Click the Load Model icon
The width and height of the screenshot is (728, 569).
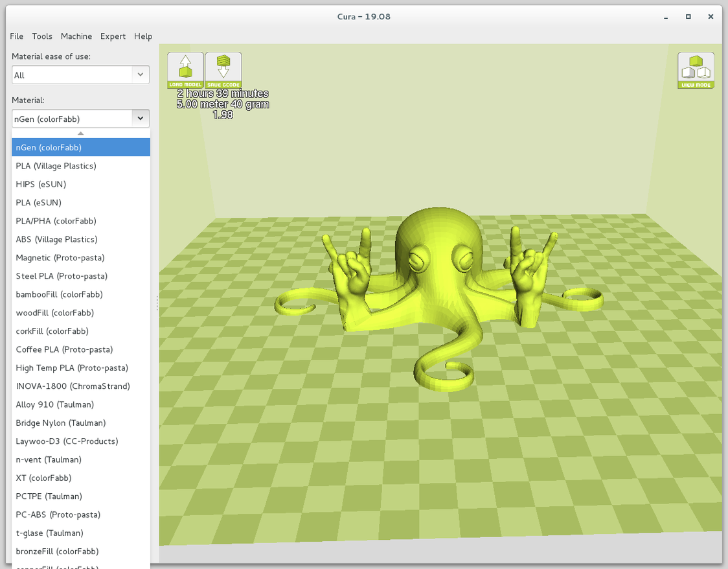point(185,70)
